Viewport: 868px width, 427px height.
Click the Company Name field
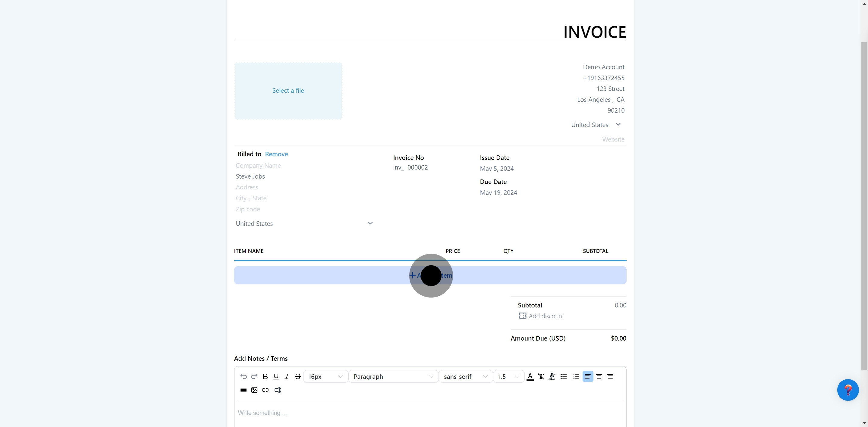259,165
